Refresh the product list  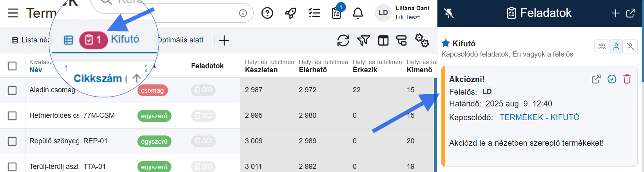click(x=343, y=40)
